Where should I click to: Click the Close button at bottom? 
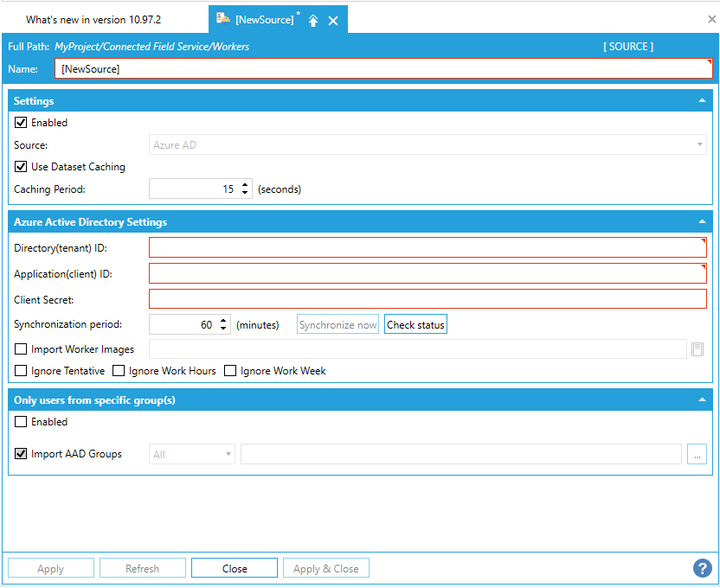point(235,568)
